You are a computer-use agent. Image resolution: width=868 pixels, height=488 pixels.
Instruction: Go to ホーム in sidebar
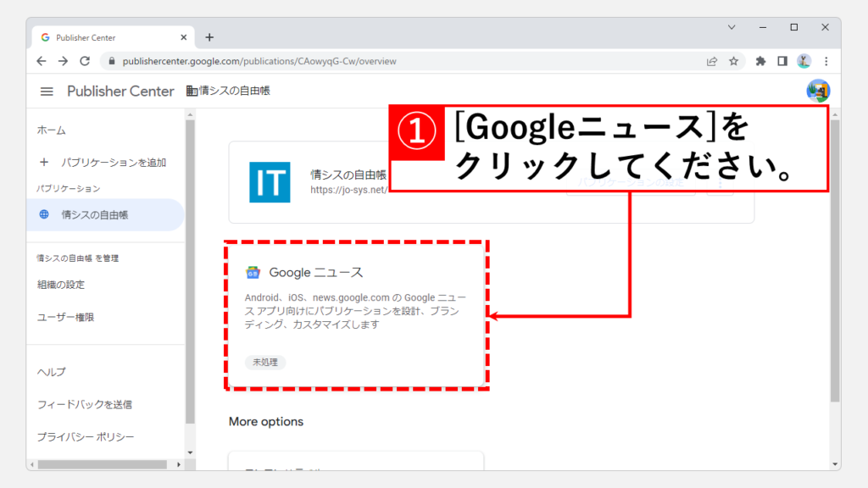coord(52,130)
